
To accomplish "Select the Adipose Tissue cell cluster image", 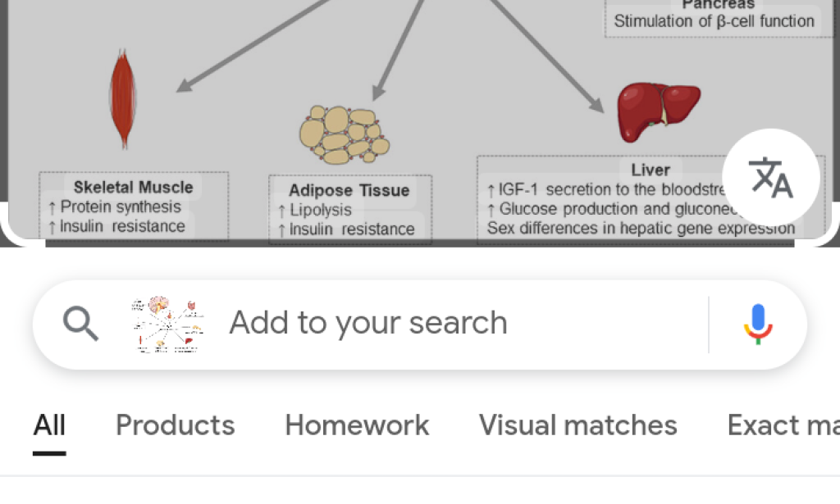I will [346, 134].
